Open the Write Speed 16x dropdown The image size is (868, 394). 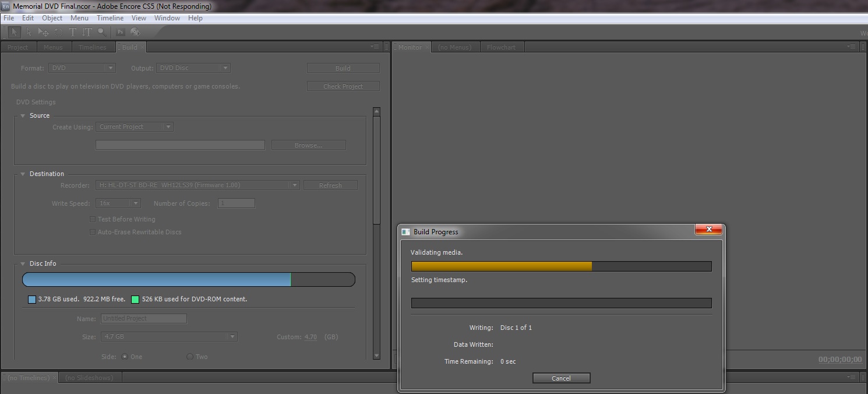(x=118, y=203)
